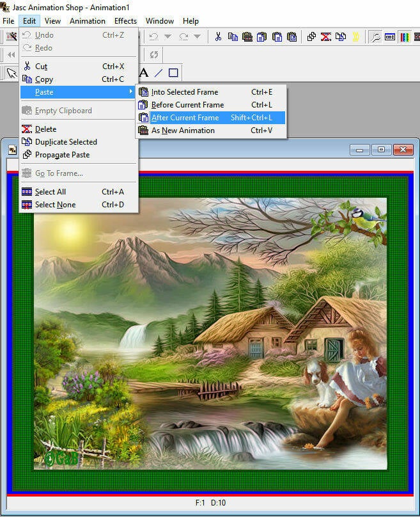
Task: Click the toolbar Copy icon
Action: [233, 36]
